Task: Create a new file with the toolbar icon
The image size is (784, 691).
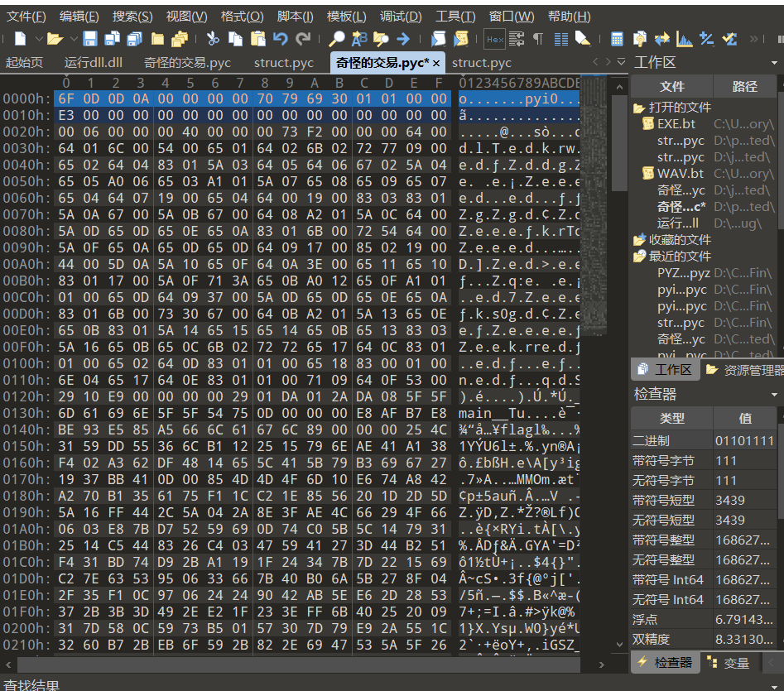Action: click(21, 38)
